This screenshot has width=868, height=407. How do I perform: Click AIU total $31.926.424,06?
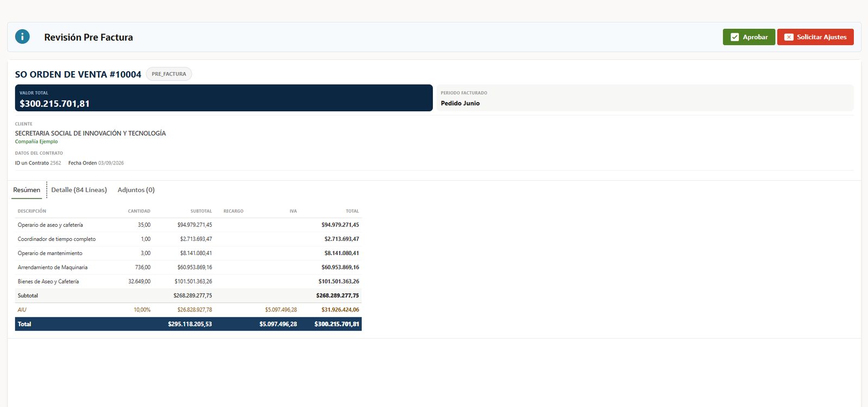340,310
